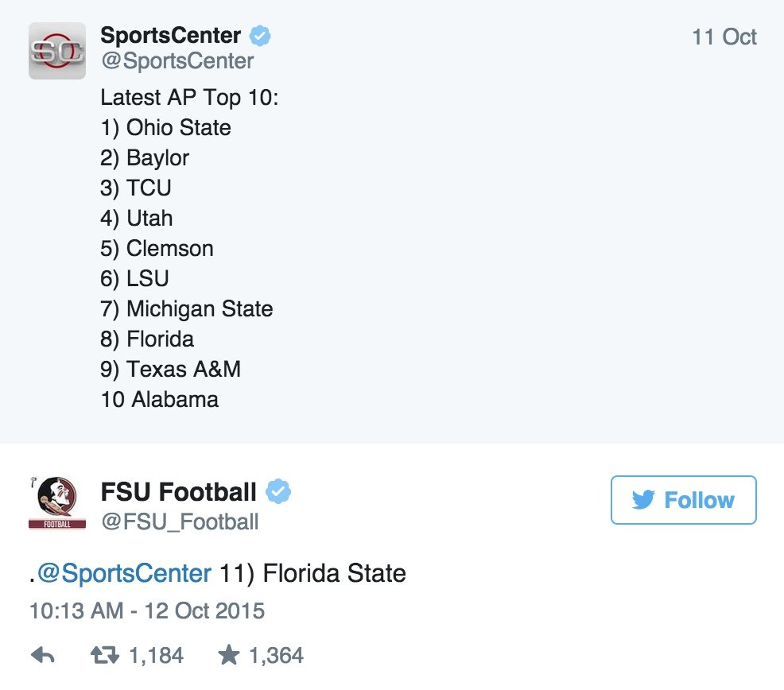Click the Twitter bird in Follow button
784x690 pixels.
pyautogui.click(x=643, y=500)
